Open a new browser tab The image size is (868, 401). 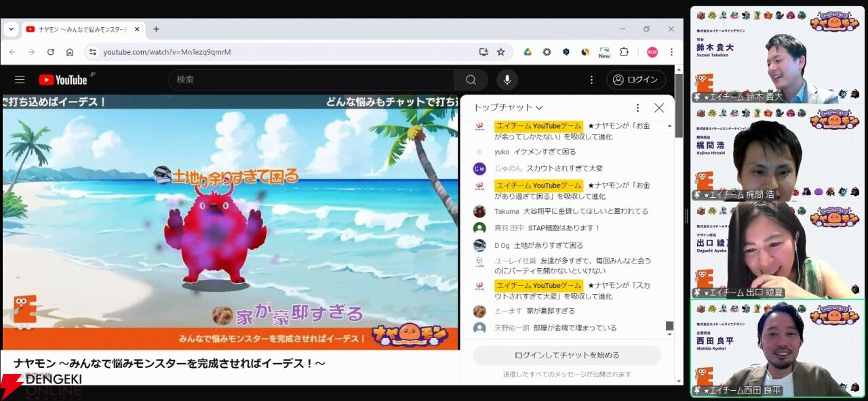156,29
